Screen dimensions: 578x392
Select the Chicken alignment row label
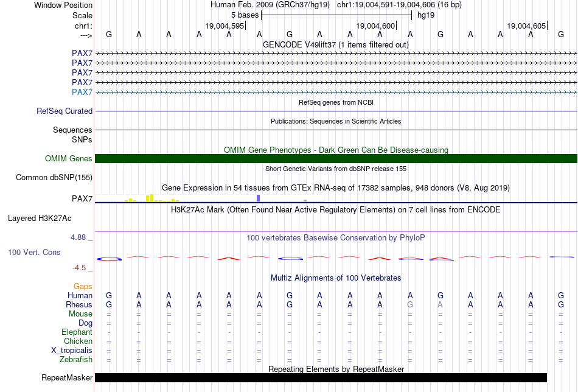[x=78, y=341]
